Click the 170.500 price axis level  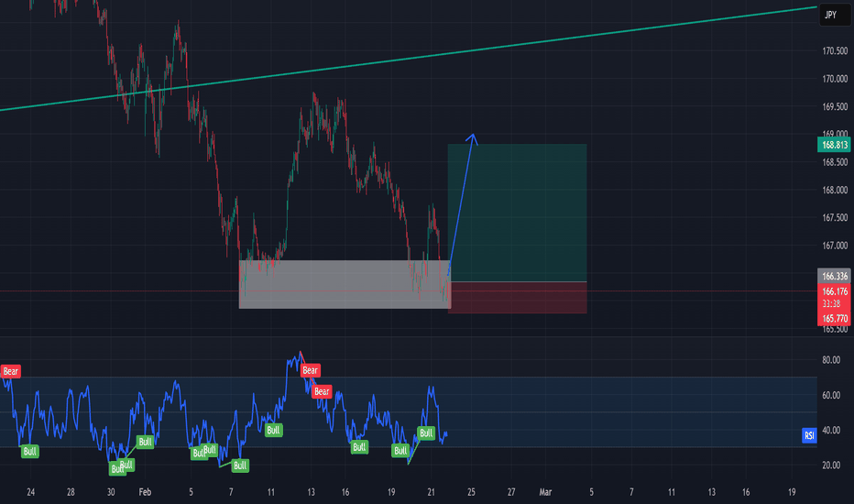(835, 51)
